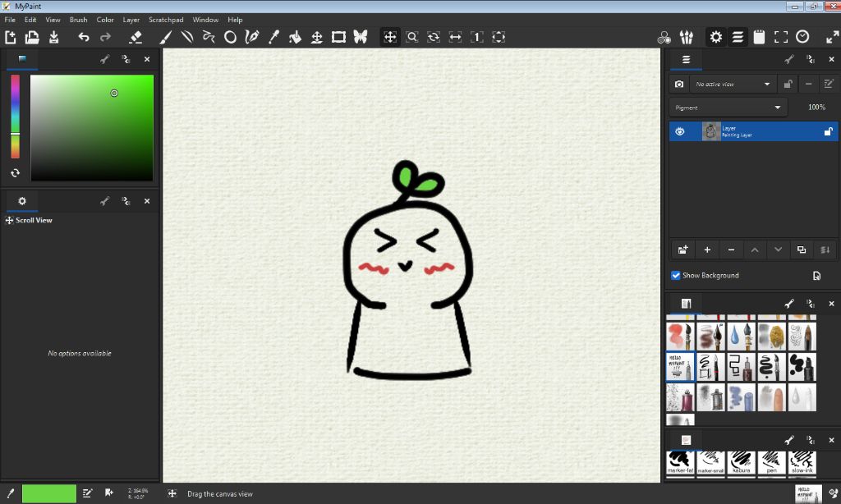Open the brush settings editor icon
The width and height of the screenshot is (841, 504).
point(686,37)
